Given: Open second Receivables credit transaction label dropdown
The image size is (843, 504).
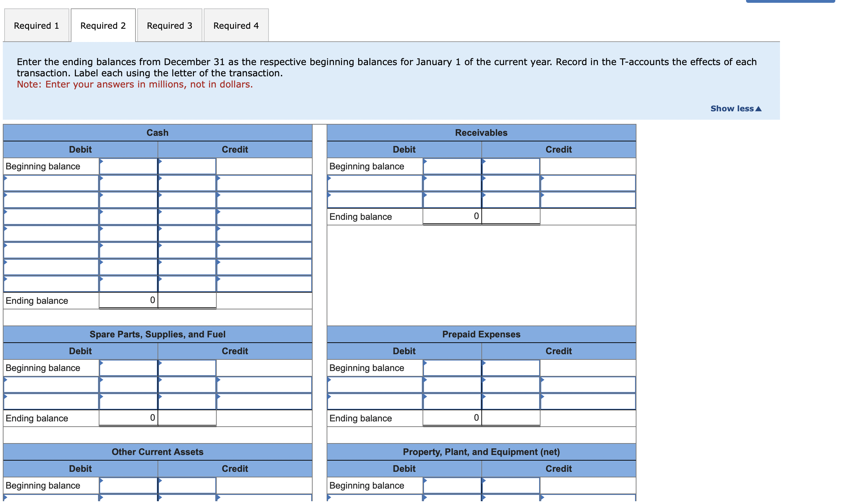Looking at the screenshot, I should 588,200.
